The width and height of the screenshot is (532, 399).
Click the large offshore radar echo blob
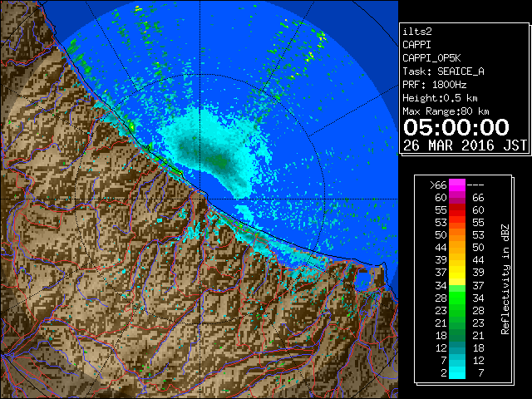click(214, 153)
